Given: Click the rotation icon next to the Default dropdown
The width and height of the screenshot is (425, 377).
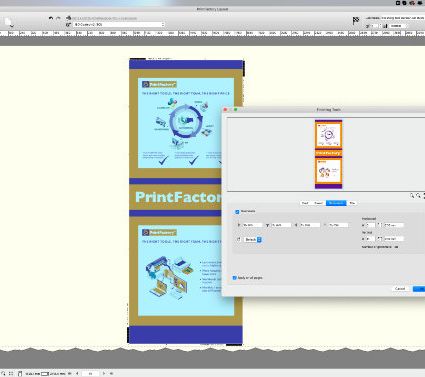Looking at the screenshot, I should (239, 239).
